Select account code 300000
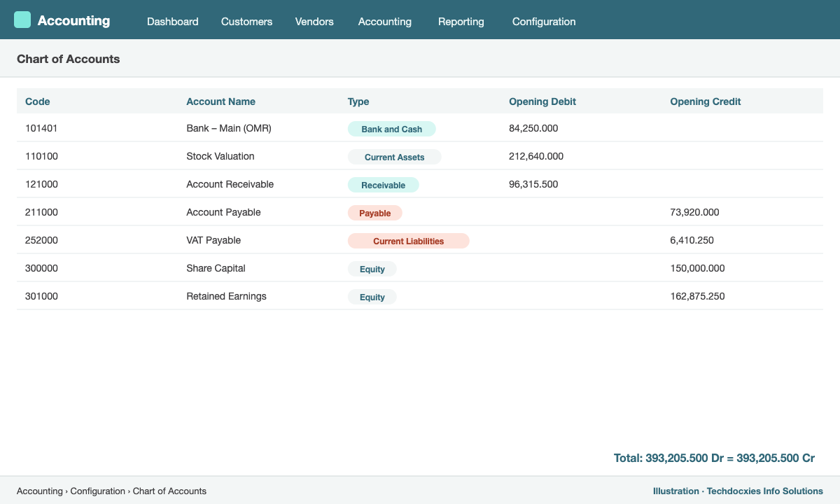This screenshot has height=504, width=840. coord(41,268)
